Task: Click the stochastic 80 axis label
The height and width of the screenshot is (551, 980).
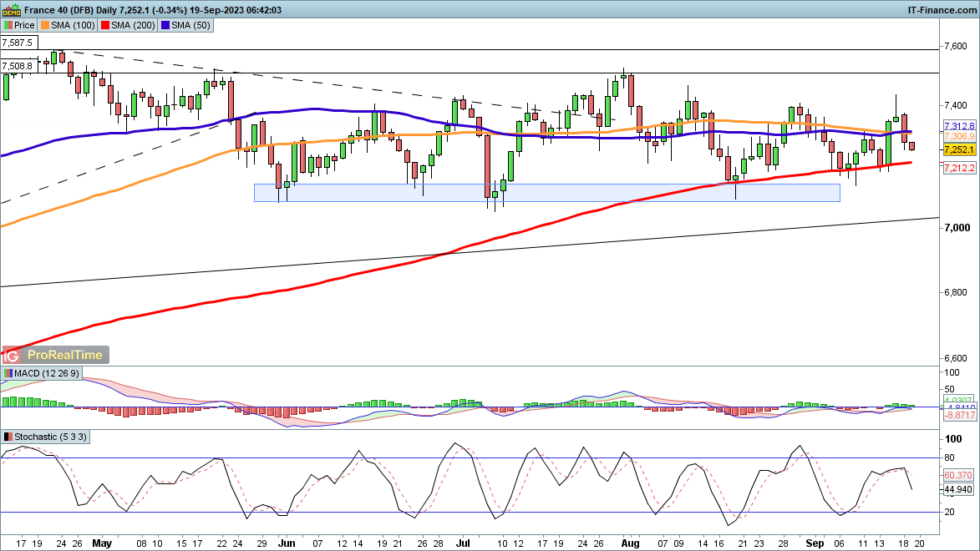Action: (x=949, y=458)
